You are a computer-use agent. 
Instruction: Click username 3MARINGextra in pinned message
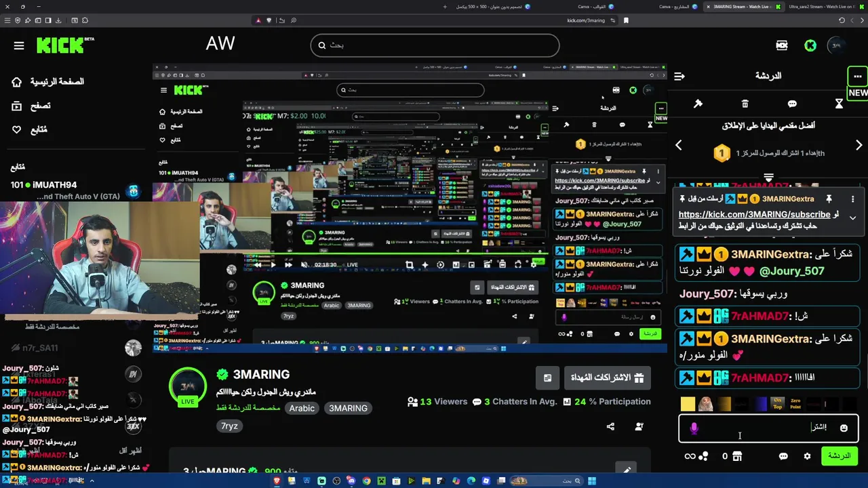788,199
